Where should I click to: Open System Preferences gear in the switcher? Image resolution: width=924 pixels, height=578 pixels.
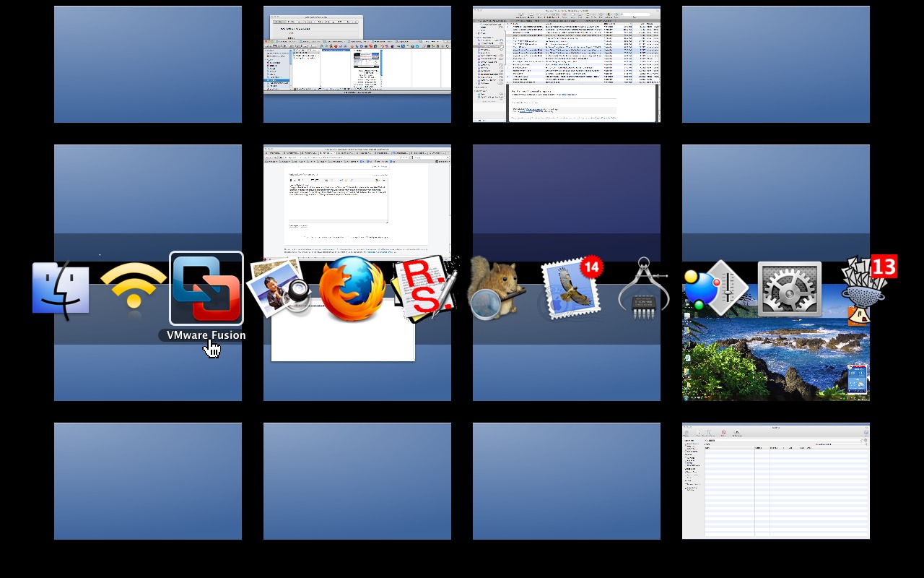790,289
